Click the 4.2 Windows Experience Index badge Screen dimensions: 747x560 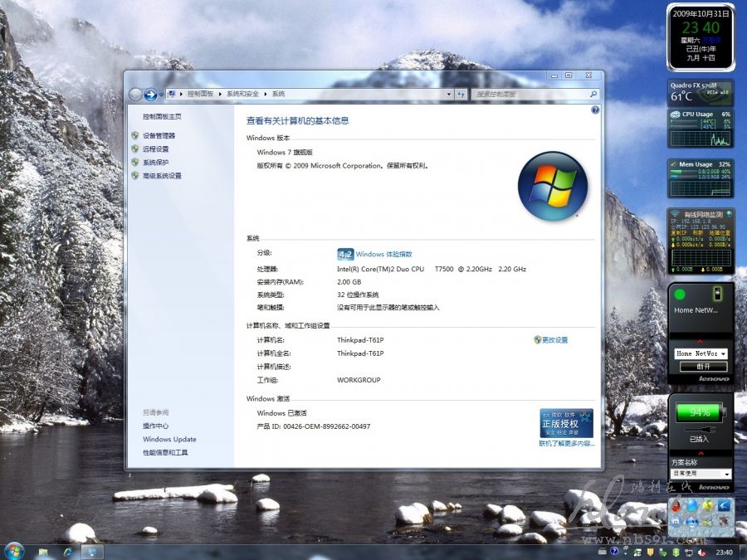pyautogui.click(x=345, y=254)
